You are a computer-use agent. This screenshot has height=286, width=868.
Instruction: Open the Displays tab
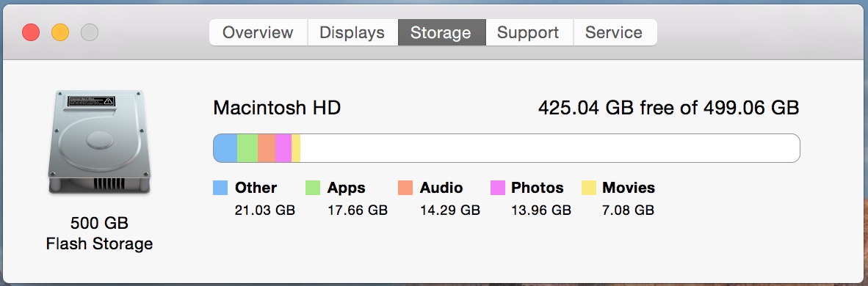click(352, 32)
